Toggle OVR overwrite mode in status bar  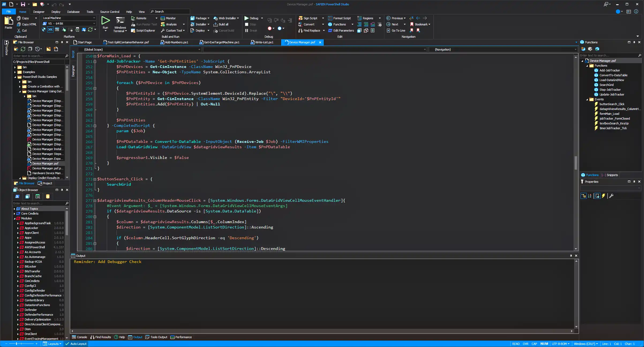click(525, 344)
